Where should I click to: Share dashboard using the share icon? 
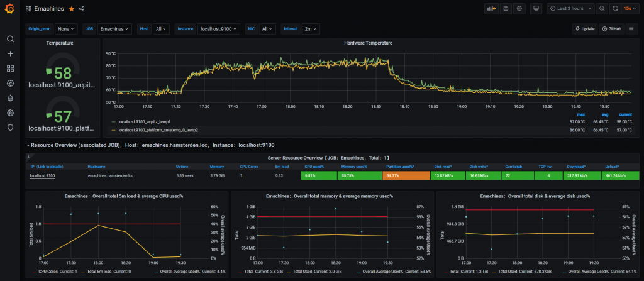tap(82, 9)
